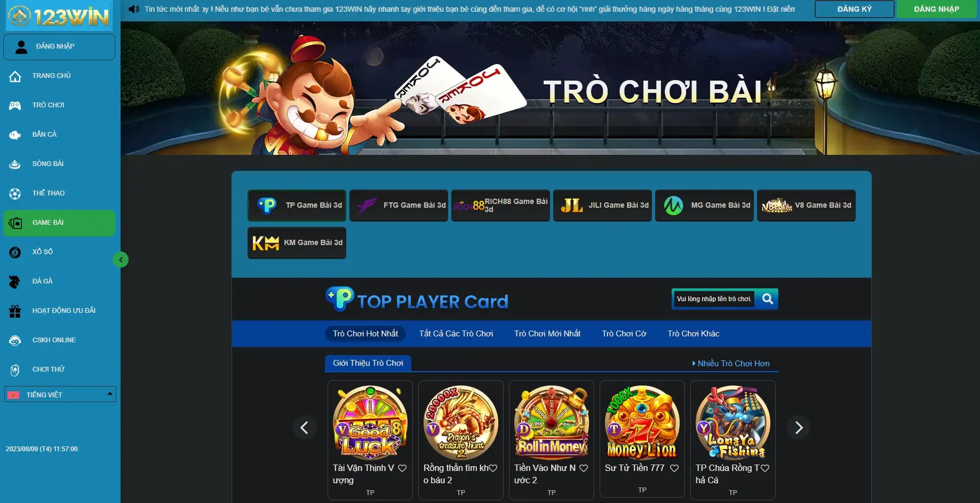Screen dimensions: 980x503
Task: Open the CSKH Online support icon
Action: click(x=15, y=340)
